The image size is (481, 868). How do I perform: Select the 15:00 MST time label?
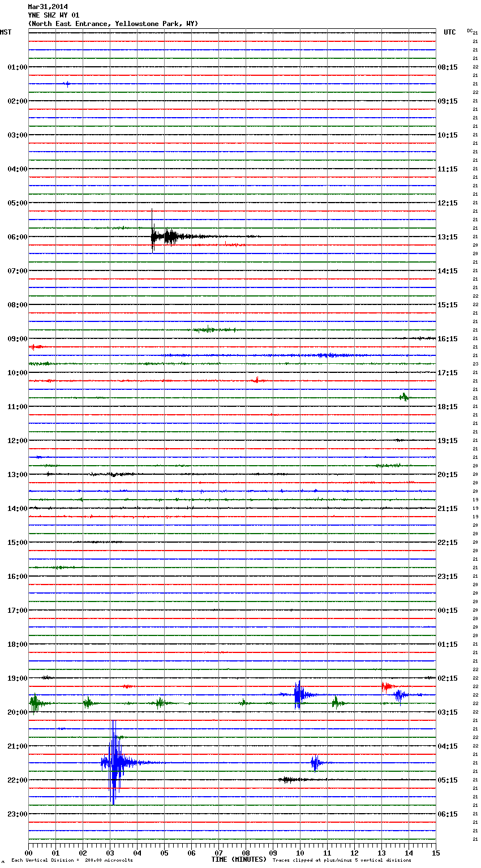18,543
